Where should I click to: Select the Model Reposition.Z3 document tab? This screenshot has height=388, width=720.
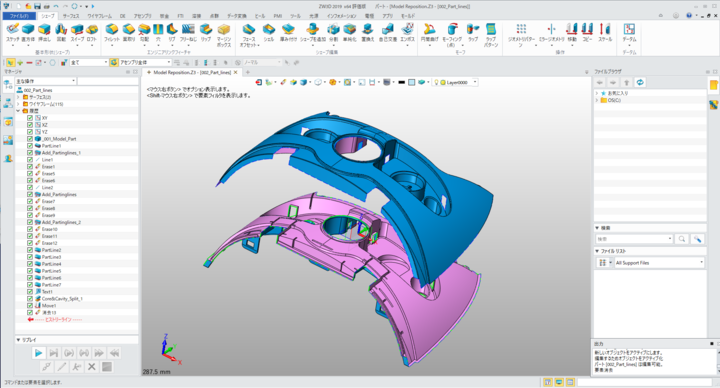click(192, 73)
